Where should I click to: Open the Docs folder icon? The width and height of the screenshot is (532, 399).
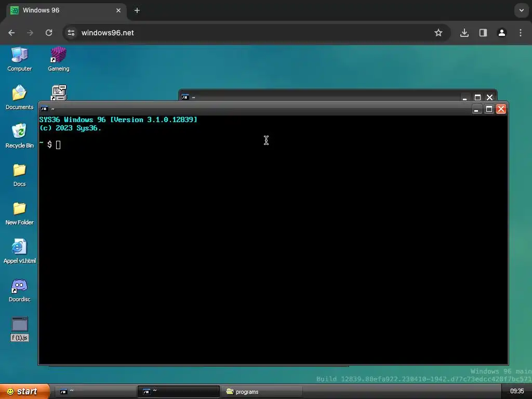point(19,175)
